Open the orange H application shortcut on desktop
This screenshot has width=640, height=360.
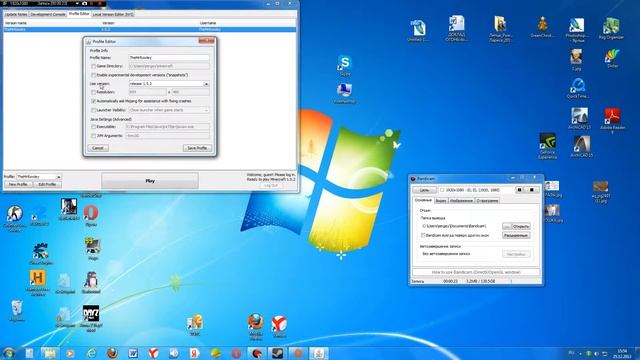coord(38,282)
